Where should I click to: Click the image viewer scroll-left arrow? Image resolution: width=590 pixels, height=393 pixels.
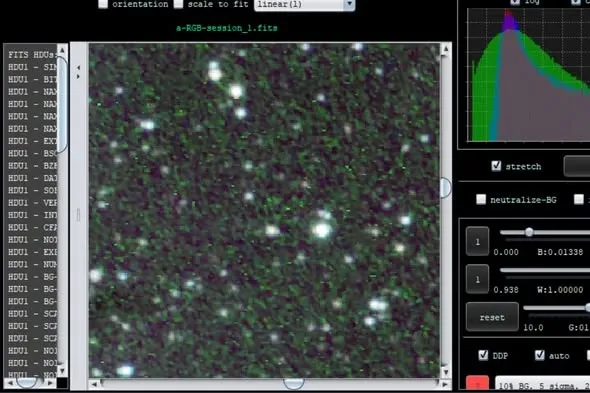click(x=94, y=384)
